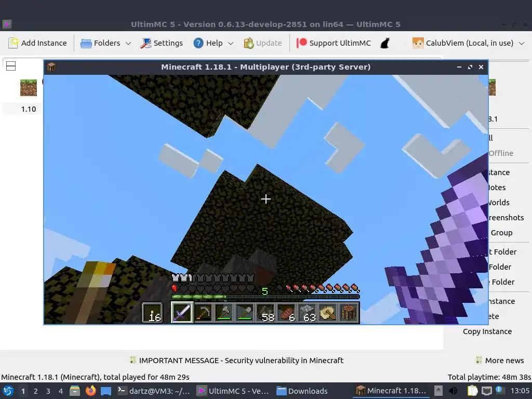Screen dimensions: 532x399
Task: Select the map item hotbar slot
Action: [328, 312]
